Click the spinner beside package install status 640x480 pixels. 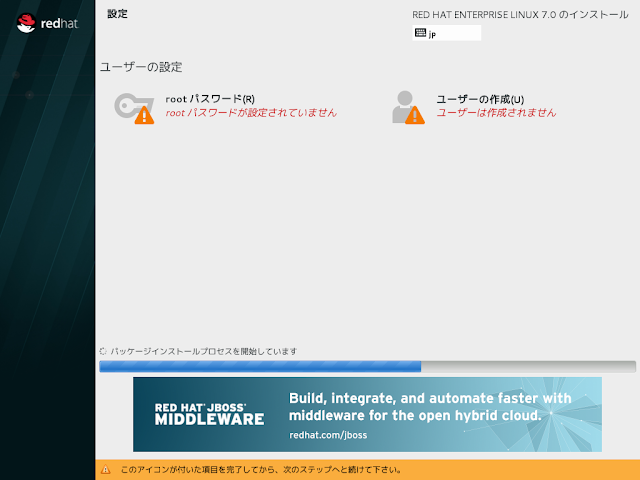[x=103, y=351]
